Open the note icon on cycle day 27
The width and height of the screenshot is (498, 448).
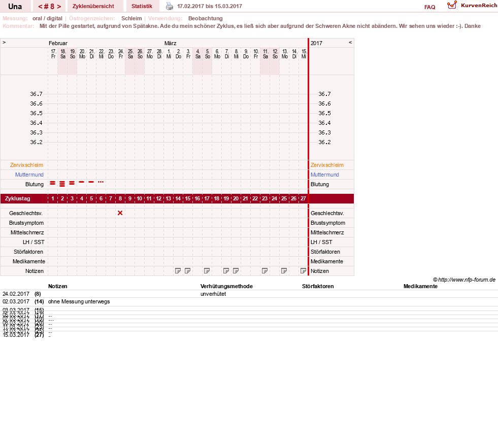pos(303,271)
